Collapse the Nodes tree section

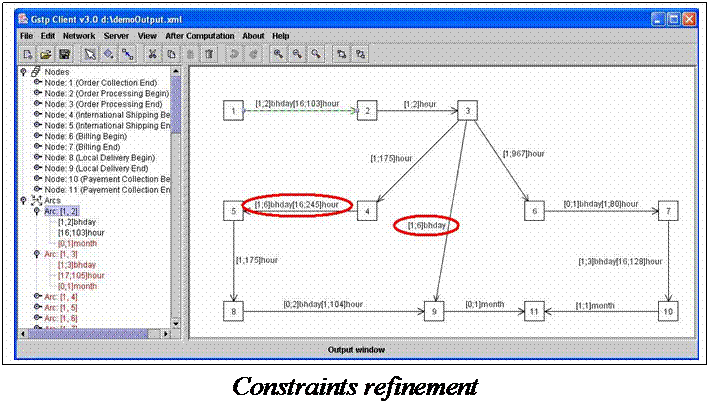pos(24,72)
